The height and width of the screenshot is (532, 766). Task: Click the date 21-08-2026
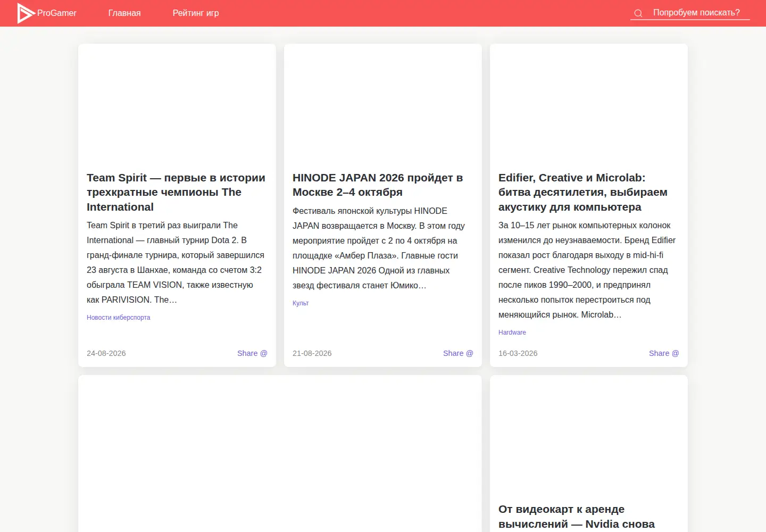[x=312, y=353]
